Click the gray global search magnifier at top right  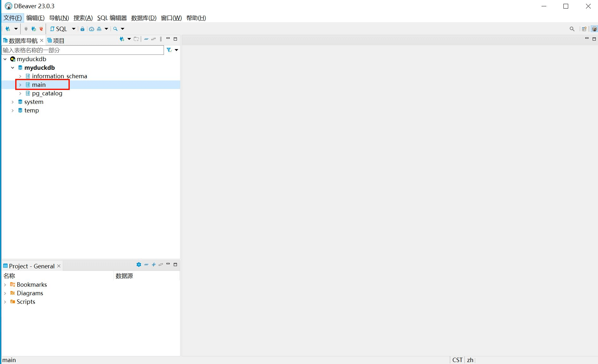click(572, 29)
